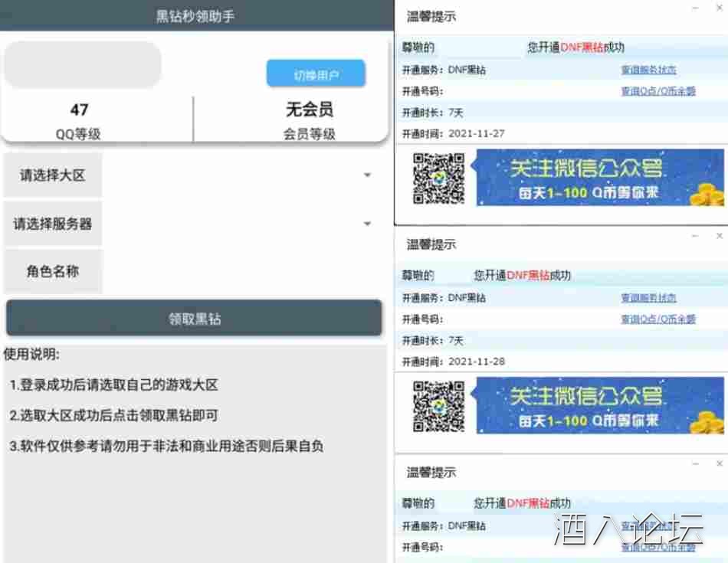Open the 请选择大区 dropdown arrow
The height and width of the screenshot is (563, 728).
[367, 175]
